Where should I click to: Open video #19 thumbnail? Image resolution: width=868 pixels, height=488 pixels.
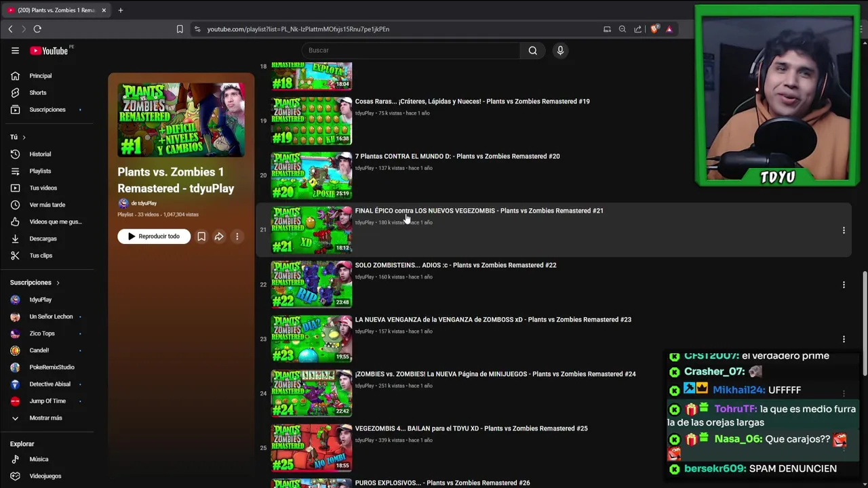click(x=312, y=121)
